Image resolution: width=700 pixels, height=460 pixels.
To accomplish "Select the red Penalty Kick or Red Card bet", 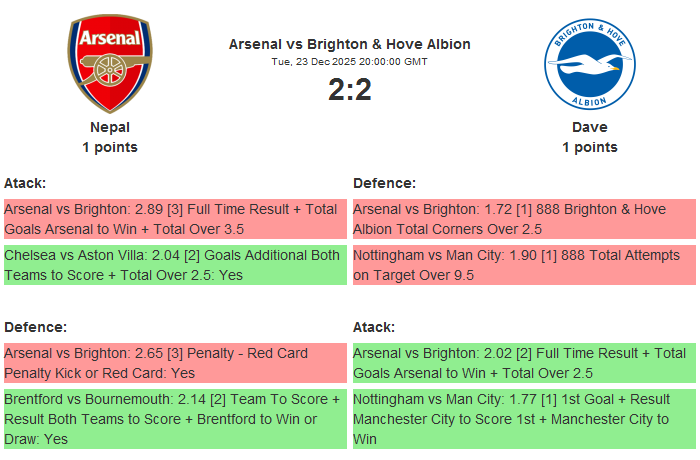I will [x=175, y=363].
